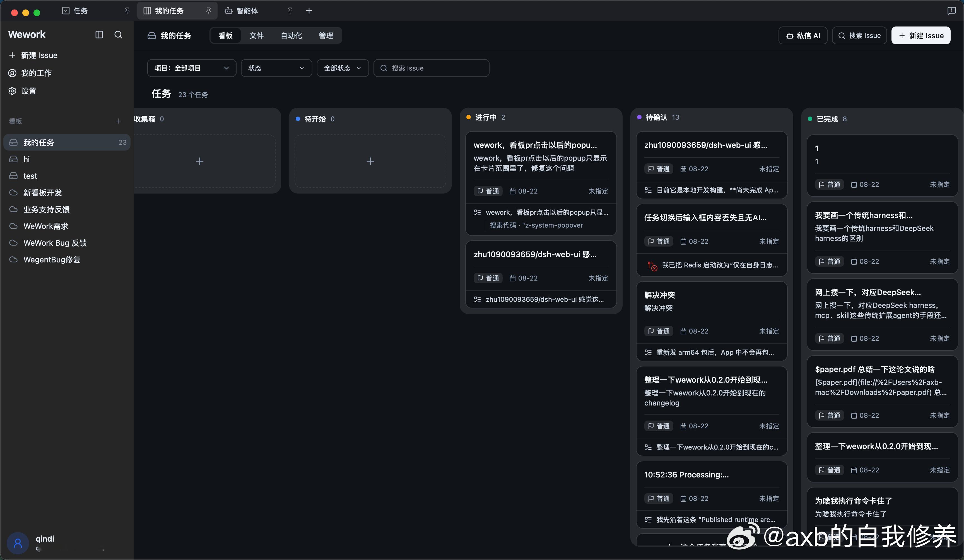Click the top-right 搜索 Issue button
The height and width of the screenshot is (560, 964).
tap(859, 36)
